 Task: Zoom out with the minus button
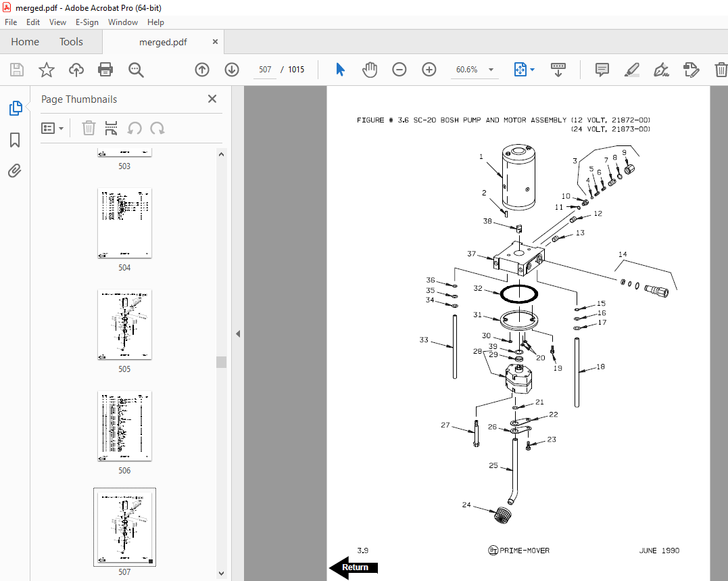pyautogui.click(x=399, y=70)
